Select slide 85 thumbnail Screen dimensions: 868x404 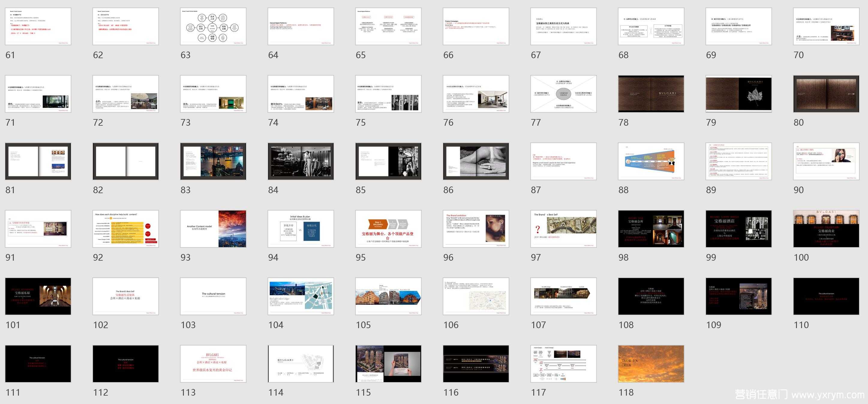pyautogui.click(x=388, y=161)
